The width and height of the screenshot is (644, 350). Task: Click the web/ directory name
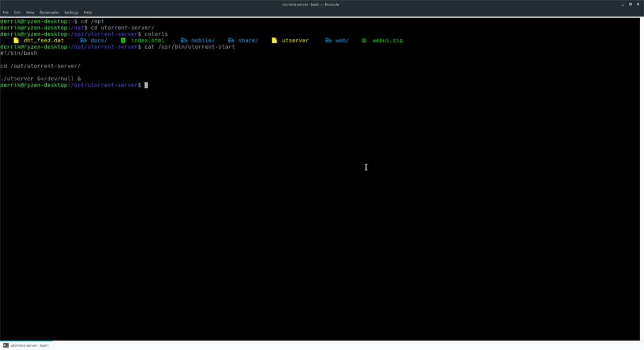pos(342,40)
